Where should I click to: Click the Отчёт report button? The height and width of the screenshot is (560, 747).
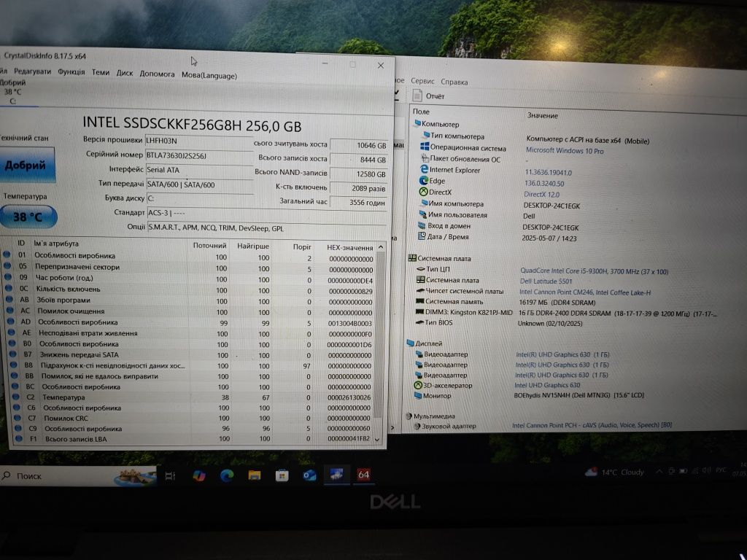click(x=427, y=96)
